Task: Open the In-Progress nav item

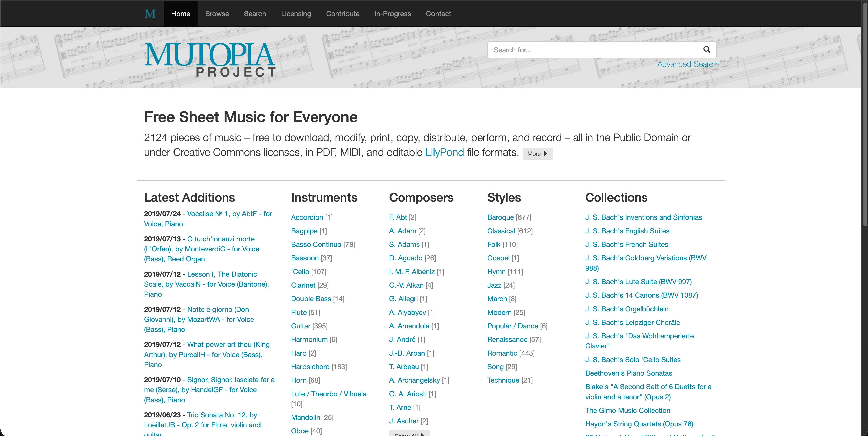Action: tap(393, 14)
